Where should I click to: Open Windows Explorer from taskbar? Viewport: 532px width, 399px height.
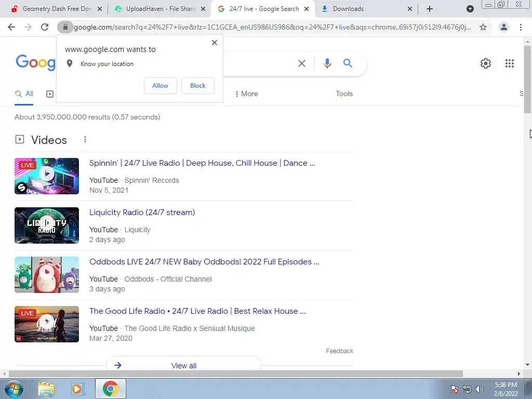46,389
